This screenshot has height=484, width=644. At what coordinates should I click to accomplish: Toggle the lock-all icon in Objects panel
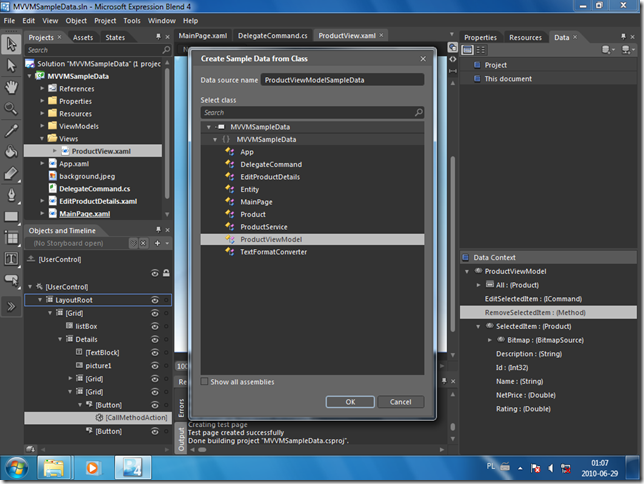click(166, 273)
